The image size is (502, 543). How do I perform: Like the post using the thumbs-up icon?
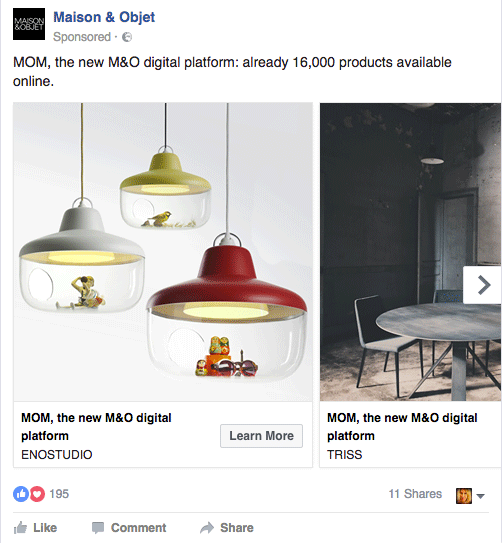[x=20, y=528]
